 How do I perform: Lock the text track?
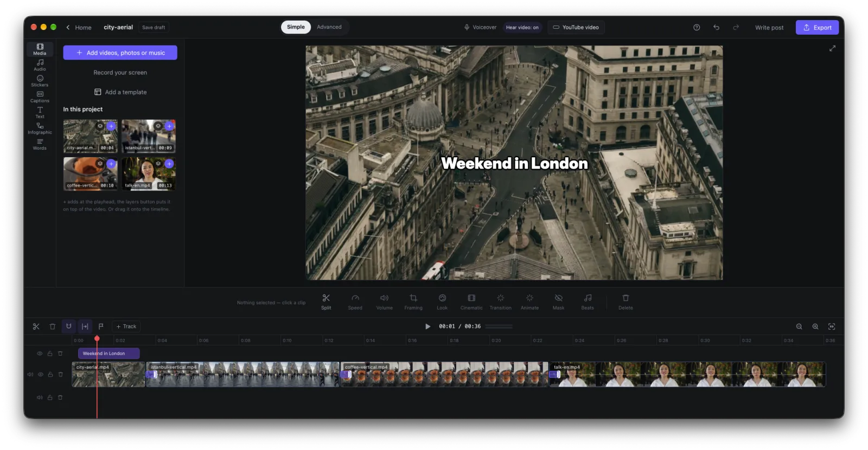coord(50,353)
